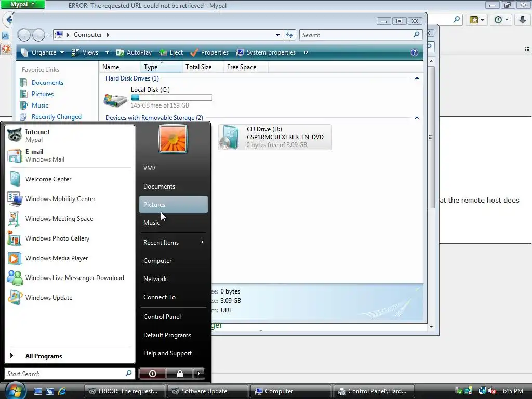This screenshot has width=532, height=399.
Task: Select CD Drive (D:) item
Action: 275,137
